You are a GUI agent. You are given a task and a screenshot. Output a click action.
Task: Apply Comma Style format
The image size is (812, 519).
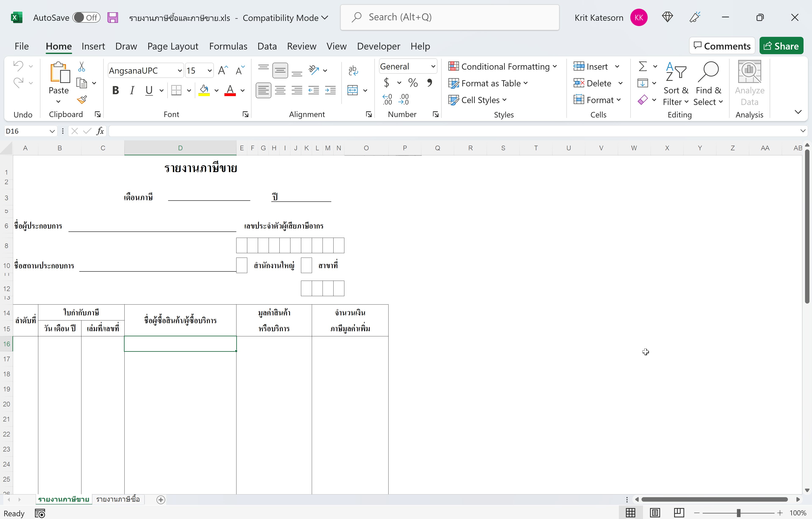429,83
